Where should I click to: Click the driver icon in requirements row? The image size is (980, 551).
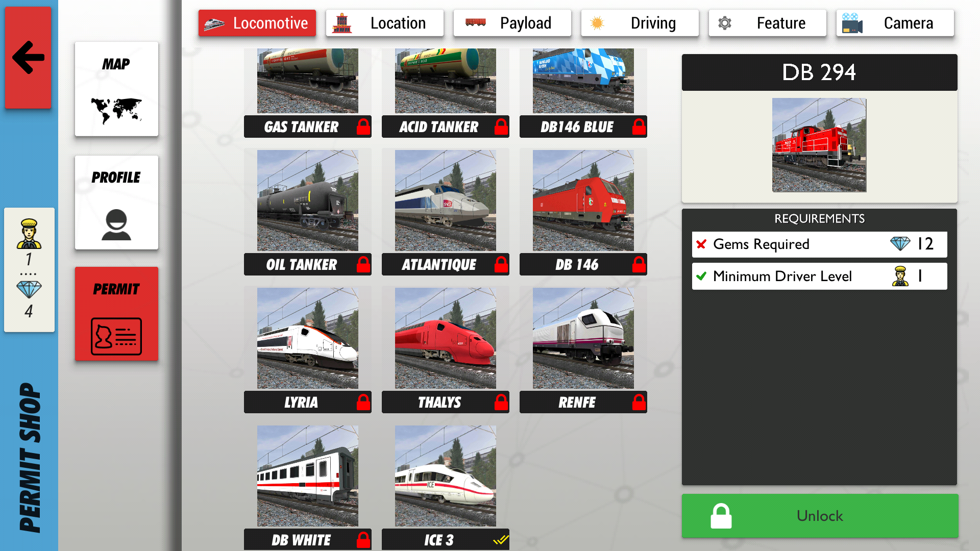900,276
